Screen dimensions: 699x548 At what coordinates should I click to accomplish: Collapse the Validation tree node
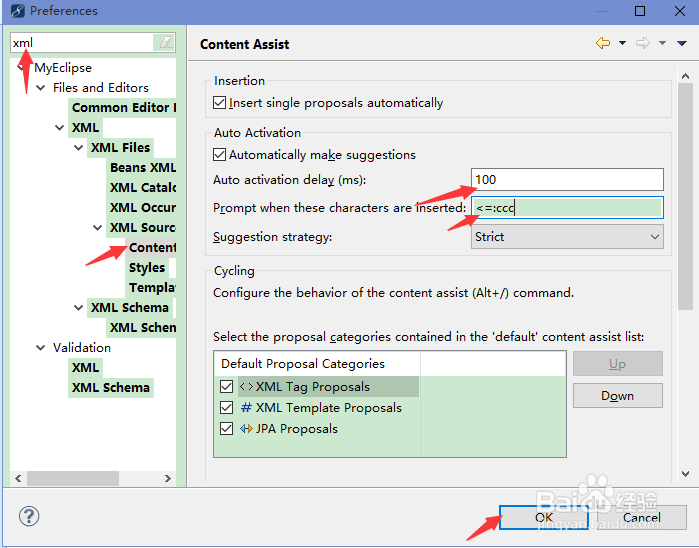tap(41, 348)
